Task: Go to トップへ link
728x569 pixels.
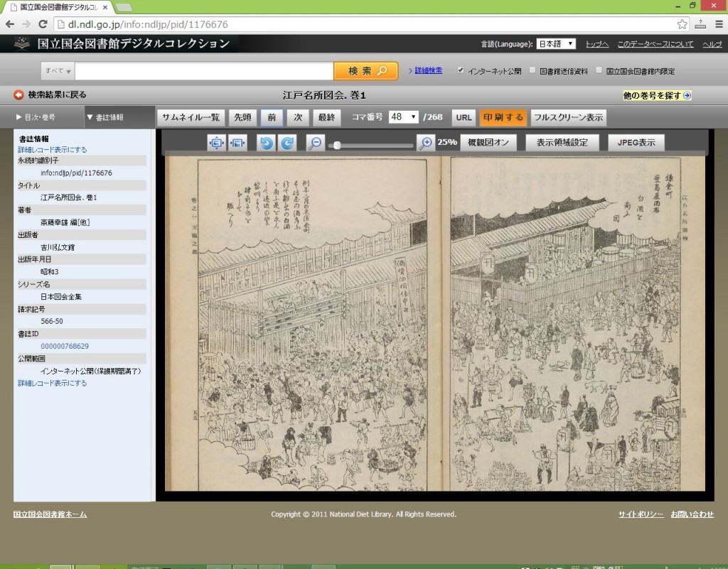Action: tap(597, 44)
